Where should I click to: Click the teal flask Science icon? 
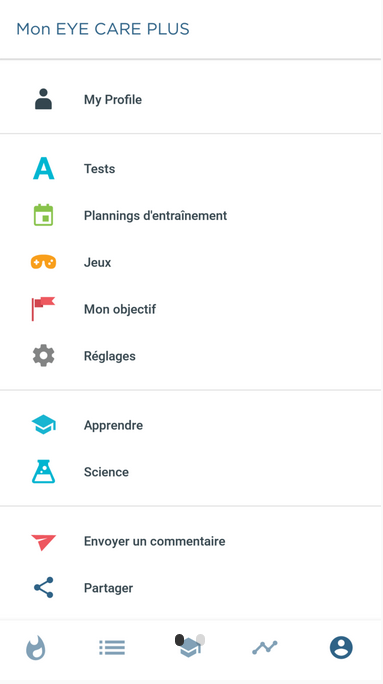pyautogui.click(x=44, y=472)
